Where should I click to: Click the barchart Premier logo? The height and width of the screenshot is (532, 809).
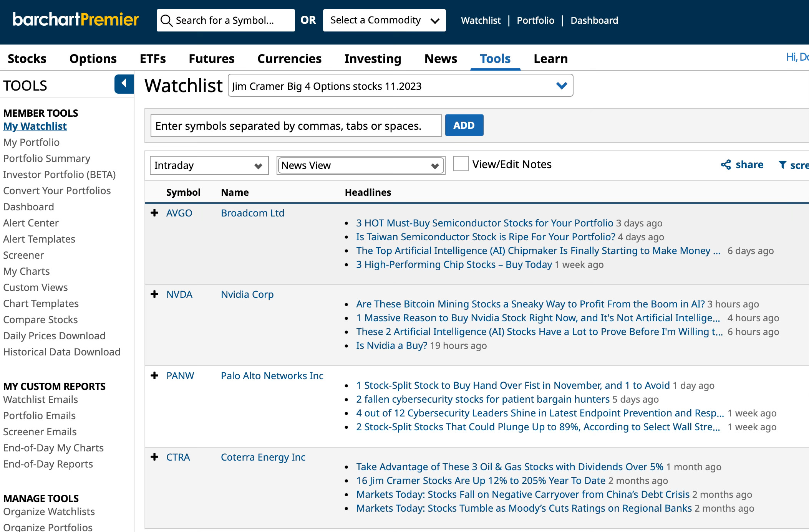pos(76,20)
